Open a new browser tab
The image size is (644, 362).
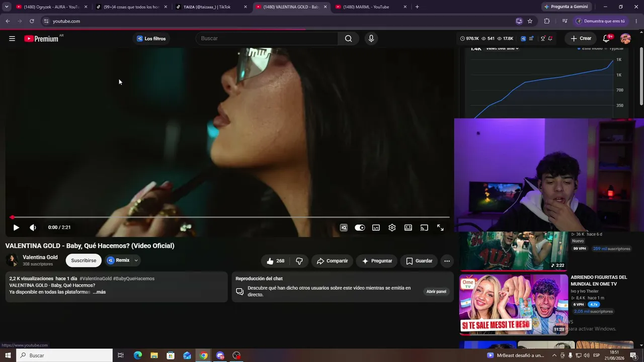[417, 7]
